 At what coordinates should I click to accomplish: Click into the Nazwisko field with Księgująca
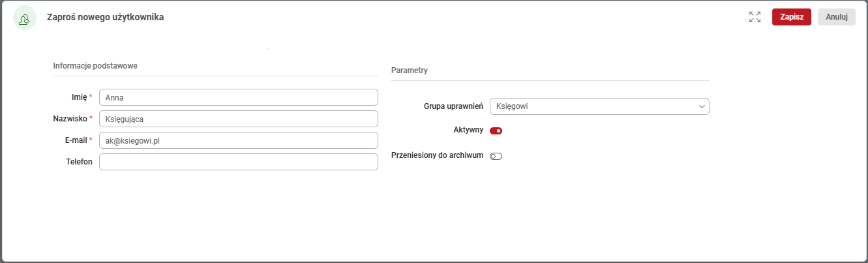pos(238,119)
